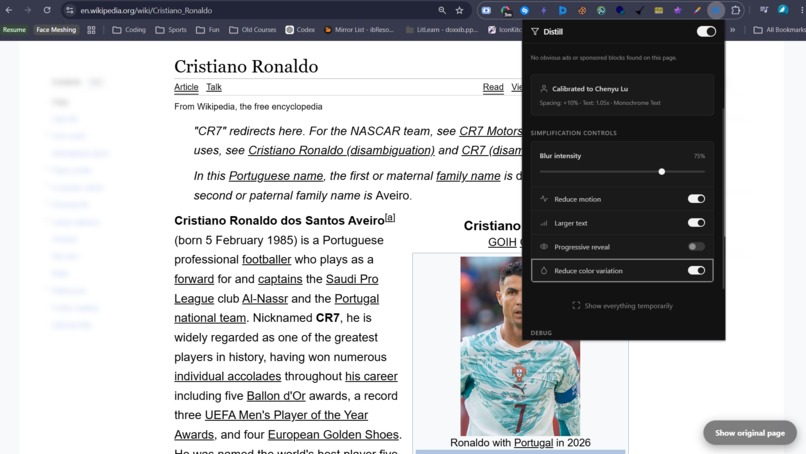Open the captains link
The image size is (806, 454).
click(280, 279)
